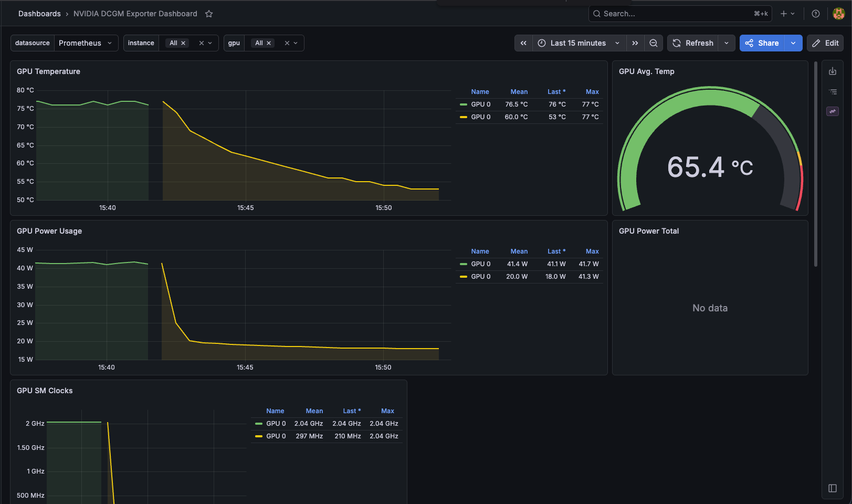Toggle GPU 0 series with mean 60.0 °C

481,117
